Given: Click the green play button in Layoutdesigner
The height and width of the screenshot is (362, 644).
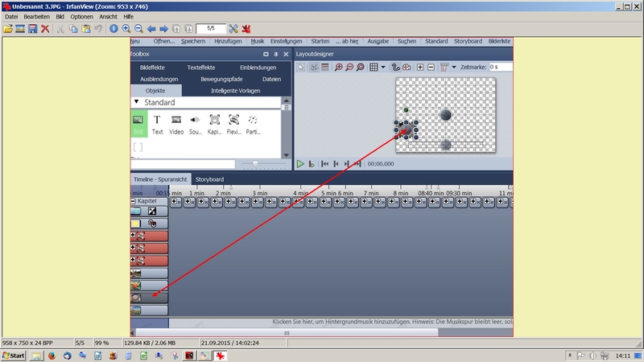Looking at the screenshot, I should (x=300, y=163).
